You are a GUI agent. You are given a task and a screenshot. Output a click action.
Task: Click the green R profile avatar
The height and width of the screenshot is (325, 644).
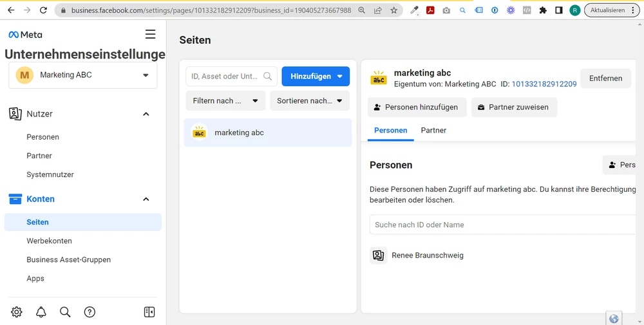click(575, 10)
